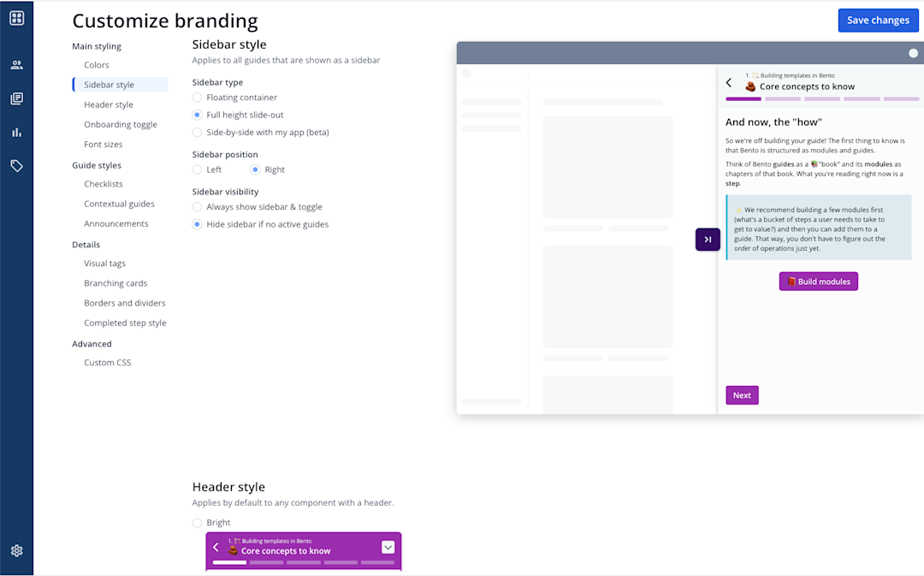Set sidebar position to Right
This screenshot has height=576, width=924.
pos(255,169)
